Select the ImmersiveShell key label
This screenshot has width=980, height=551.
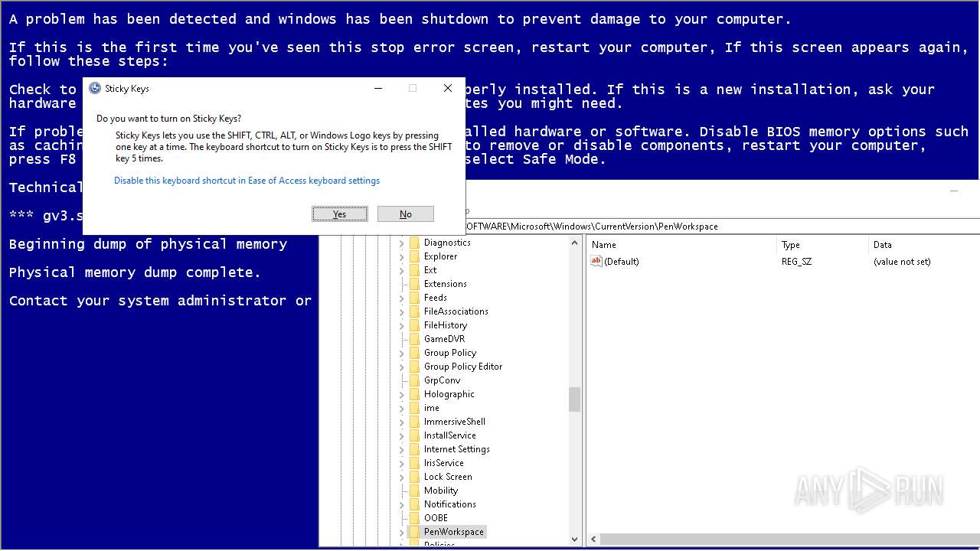(455, 422)
